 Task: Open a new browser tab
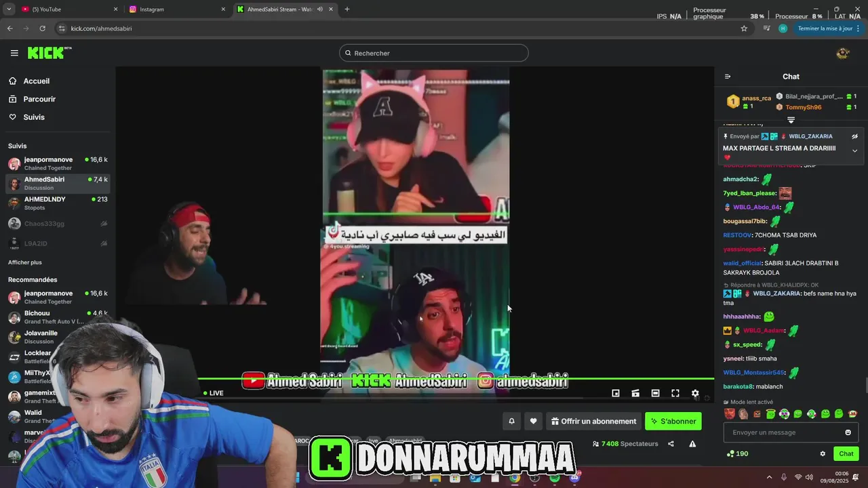(x=347, y=9)
